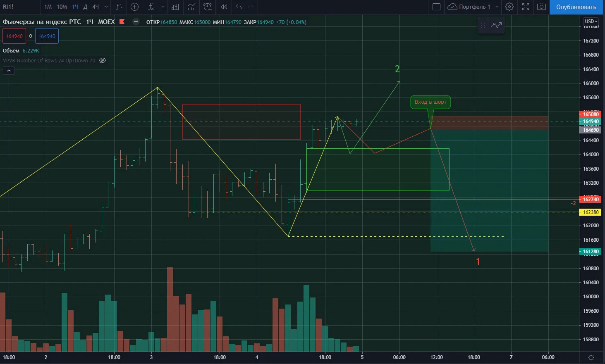Click the yellow 162380 price level label
The image size is (605, 364).
pos(591,212)
